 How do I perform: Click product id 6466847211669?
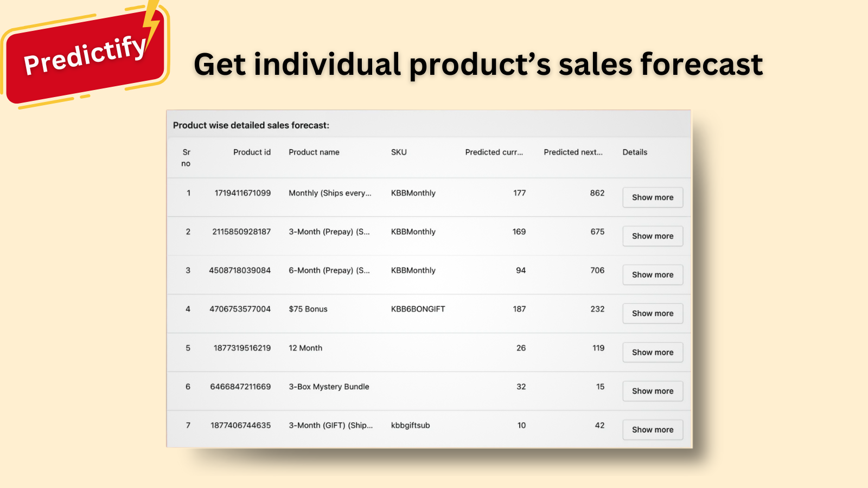240,387
